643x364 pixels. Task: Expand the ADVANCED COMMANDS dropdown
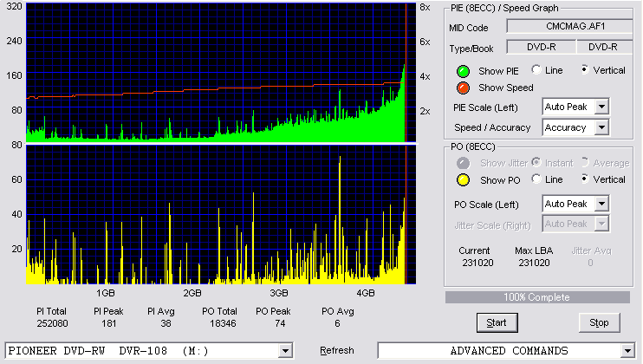[x=627, y=351]
